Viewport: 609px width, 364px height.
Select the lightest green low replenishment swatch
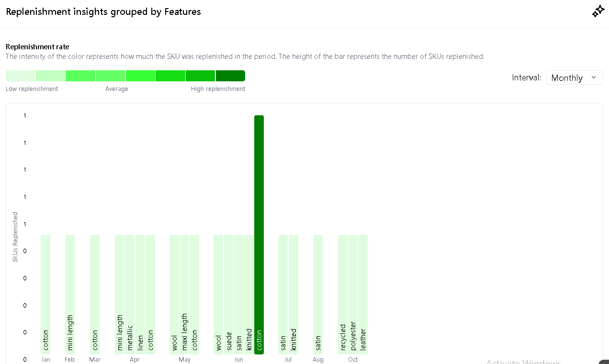[x=21, y=76]
